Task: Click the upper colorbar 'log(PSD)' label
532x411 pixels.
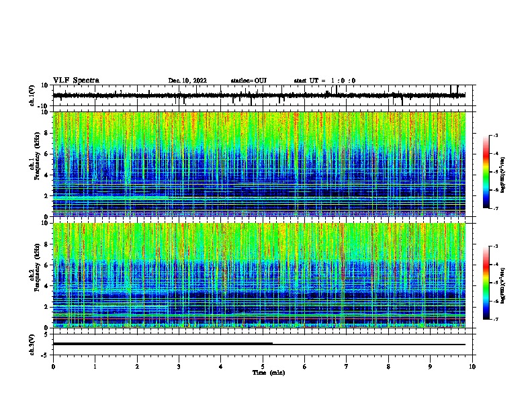Action: [x=503, y=175]
